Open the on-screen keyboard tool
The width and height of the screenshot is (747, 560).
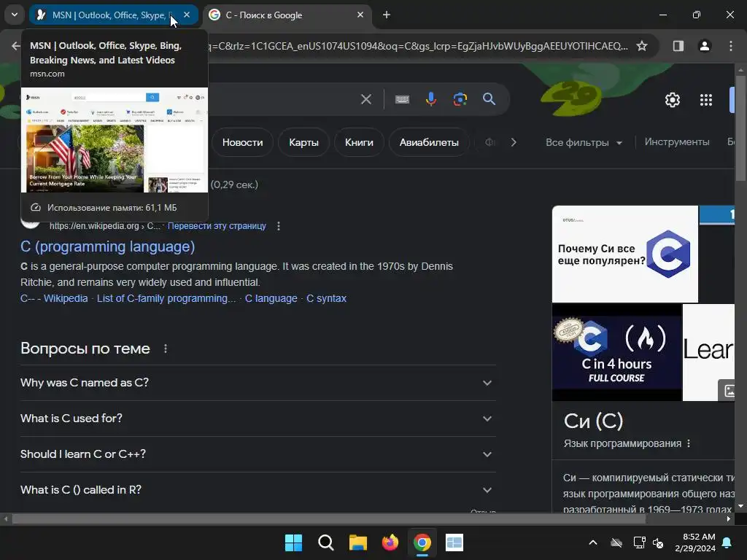tap(402, 99)
